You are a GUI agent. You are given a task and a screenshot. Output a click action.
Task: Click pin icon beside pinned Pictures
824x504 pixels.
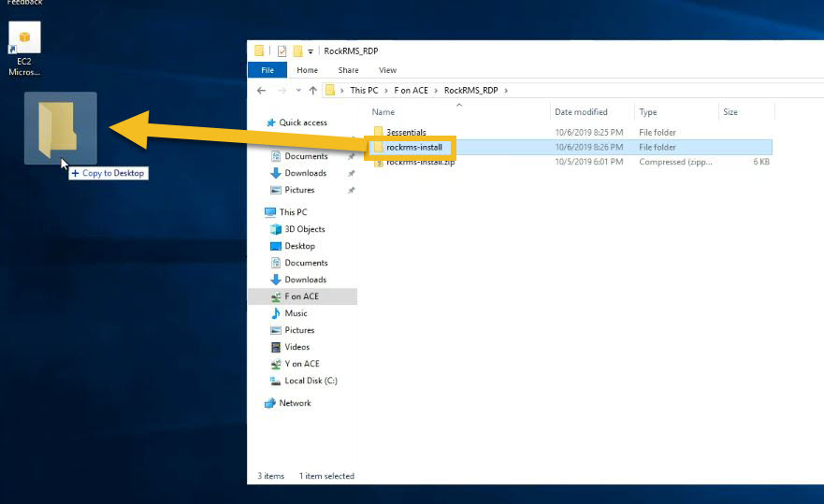351,190
